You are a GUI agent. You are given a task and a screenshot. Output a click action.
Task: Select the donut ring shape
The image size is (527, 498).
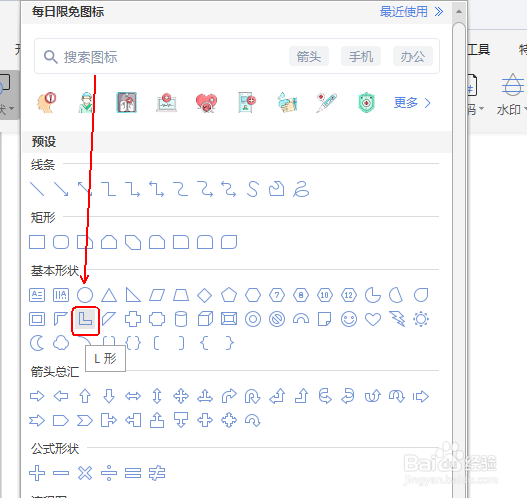pos(253,319)
